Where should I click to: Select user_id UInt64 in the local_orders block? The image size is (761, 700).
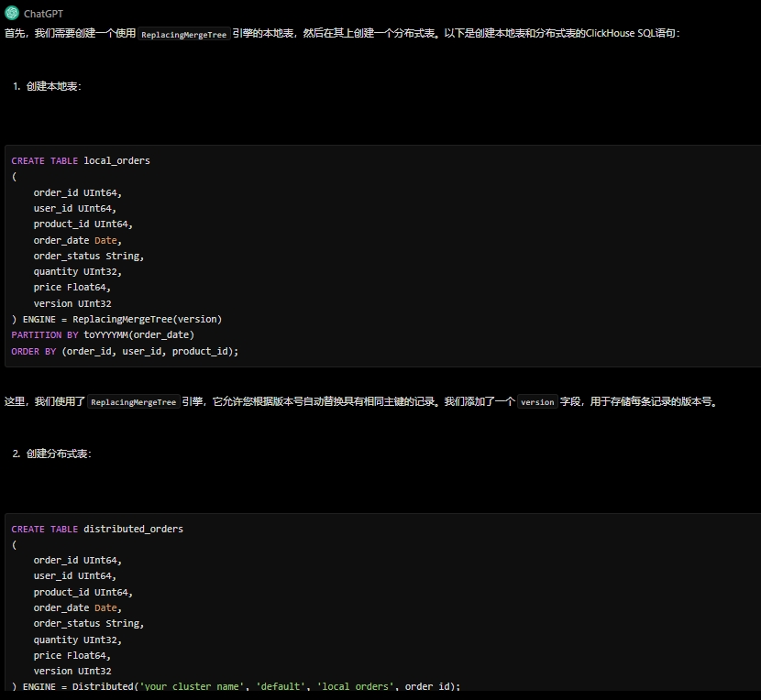click(x=75, y=208)
